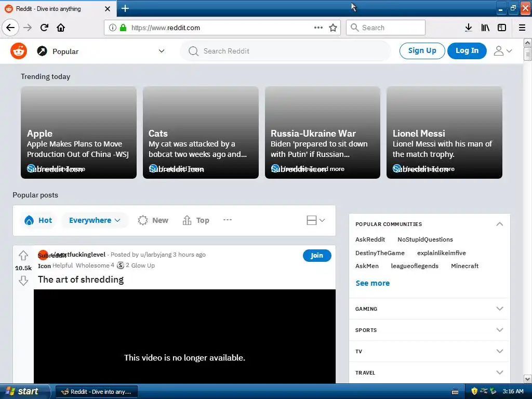Screen dimensions: 532x399
Task: Toggle the Firefox sidebar icon
Action: pyautogui.click(x=502, y=28)
